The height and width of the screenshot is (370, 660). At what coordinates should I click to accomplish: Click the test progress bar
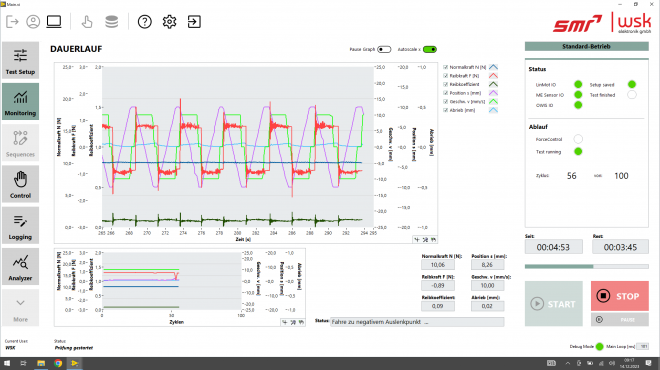coord(586,266)
